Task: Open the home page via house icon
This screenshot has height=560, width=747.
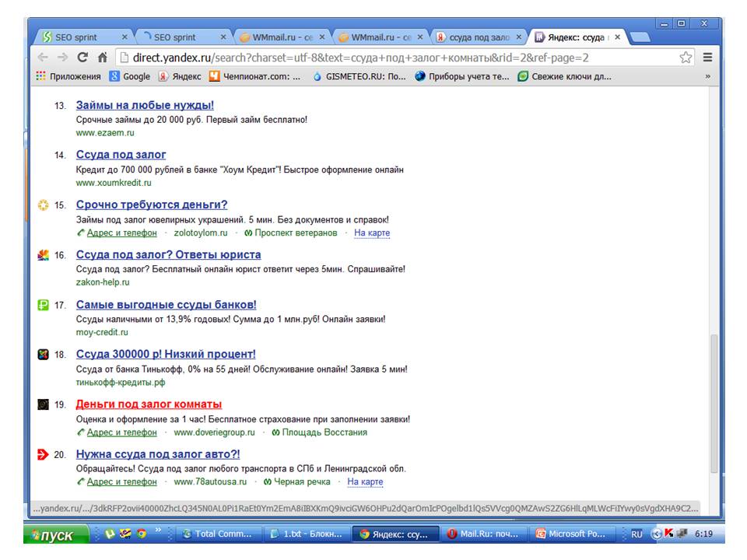Action: tap(103, 58)
